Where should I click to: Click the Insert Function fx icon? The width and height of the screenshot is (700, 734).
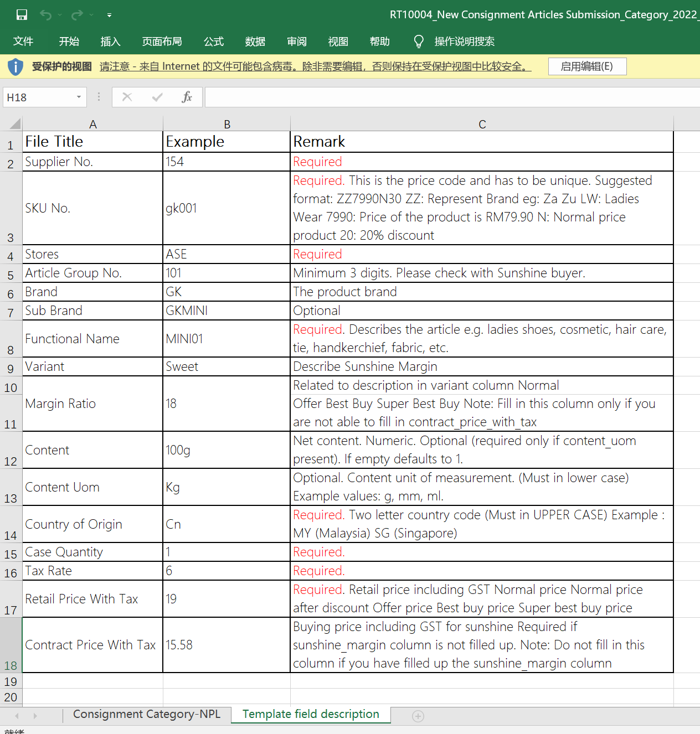click(x=187, y=97)
